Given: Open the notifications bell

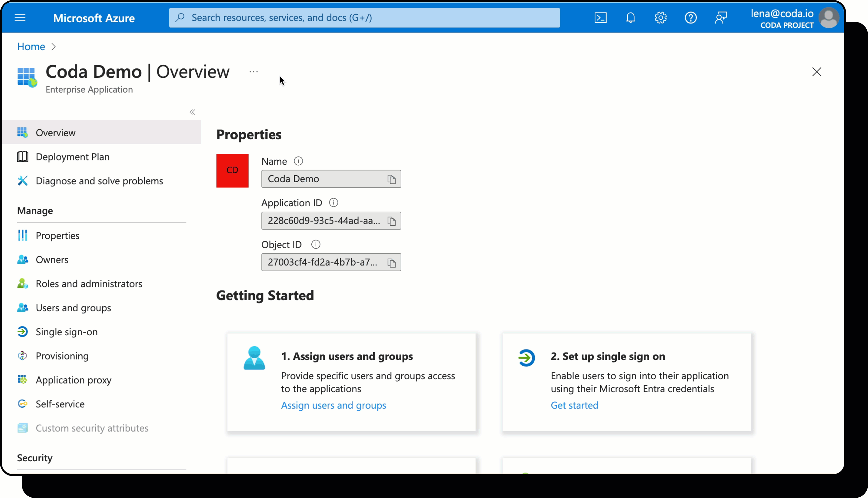Looking at the screenshot, I should (630, 18).
